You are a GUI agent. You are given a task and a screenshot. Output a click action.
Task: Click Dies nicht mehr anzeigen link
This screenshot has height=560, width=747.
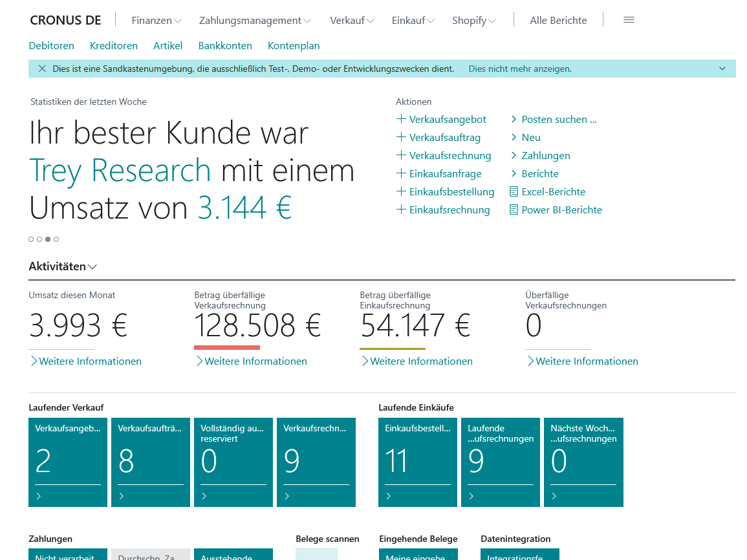pos(519,69)
